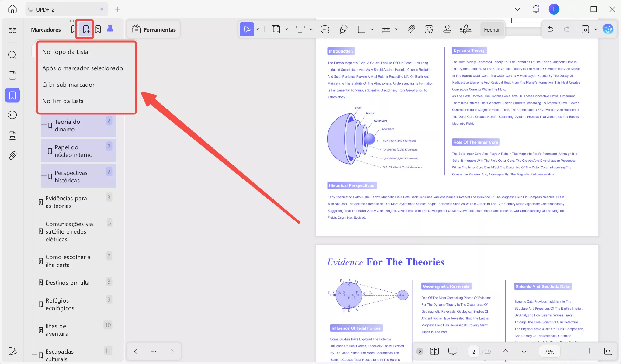This screenshot has width=621, height=364.
Task: Open the comments panel in sidebar
Action: tap(12, 115)
